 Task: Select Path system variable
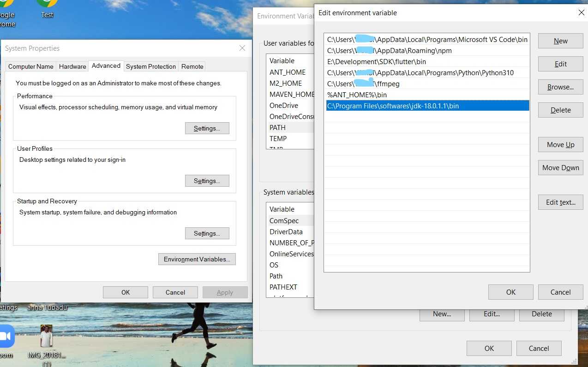tap(276, 276)
